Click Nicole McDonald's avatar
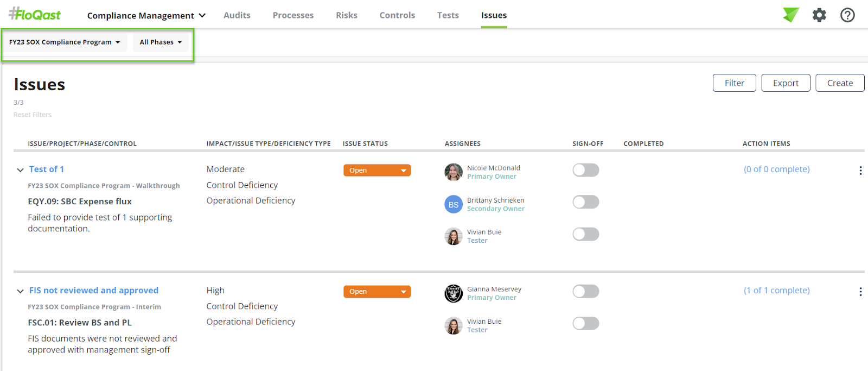The height and width of the screenshot is (371, 868). pos(454,172)
